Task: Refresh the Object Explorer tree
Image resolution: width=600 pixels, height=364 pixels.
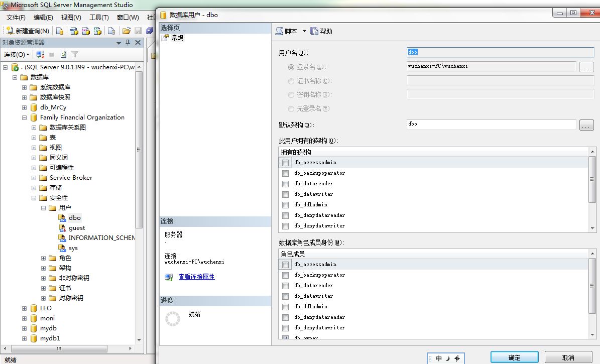Action: 64,54
